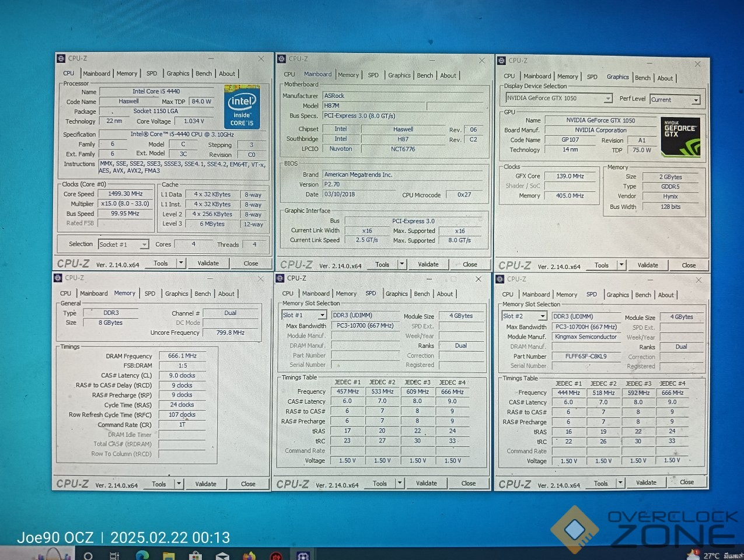Click the CPU-Z title icon in the Intel Core i5 window
The image size is (744, 560).
click(61, 58)
